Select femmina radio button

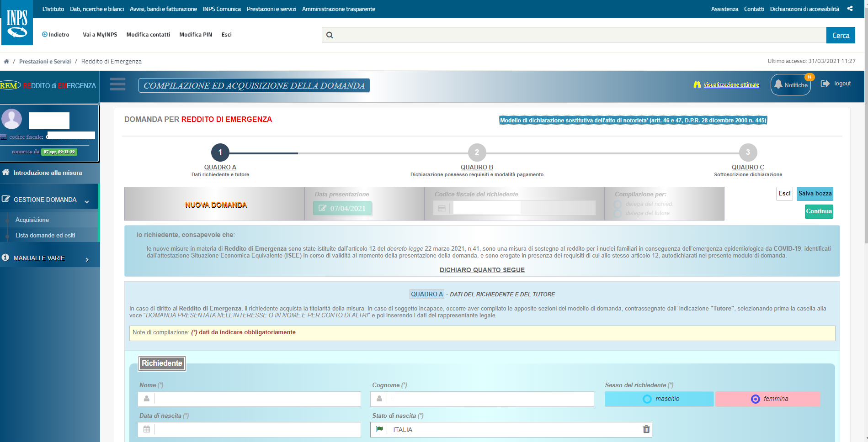click(756, 399)
